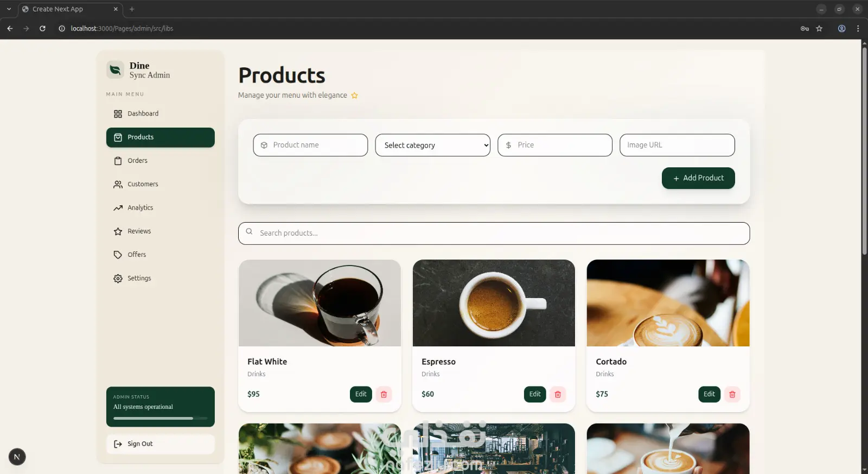Open the Dashboard menu item

[x=161, y=113]
